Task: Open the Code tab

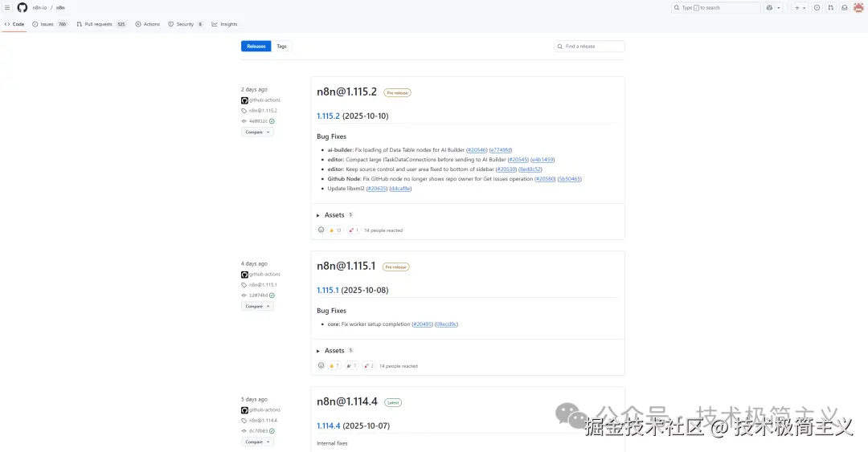Action: (x=14, y=24)
